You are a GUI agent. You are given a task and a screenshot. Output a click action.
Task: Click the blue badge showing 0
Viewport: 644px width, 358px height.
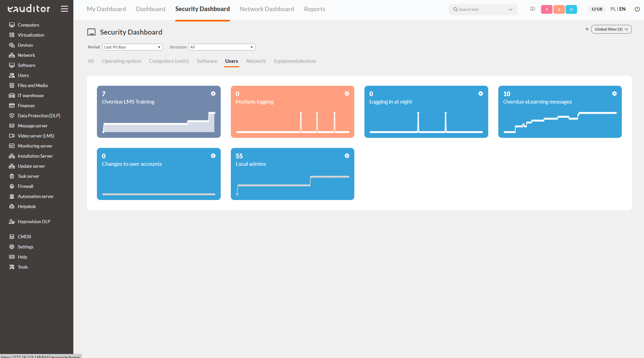571,9
